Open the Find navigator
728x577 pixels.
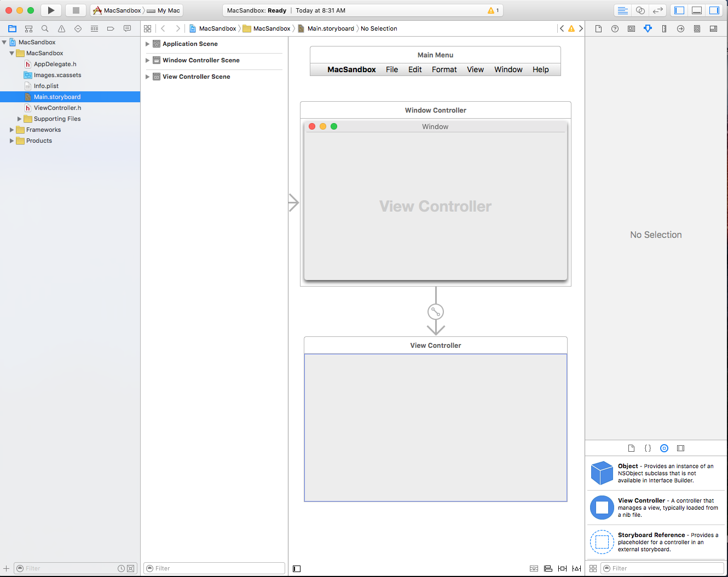click(x=45, y=28)
